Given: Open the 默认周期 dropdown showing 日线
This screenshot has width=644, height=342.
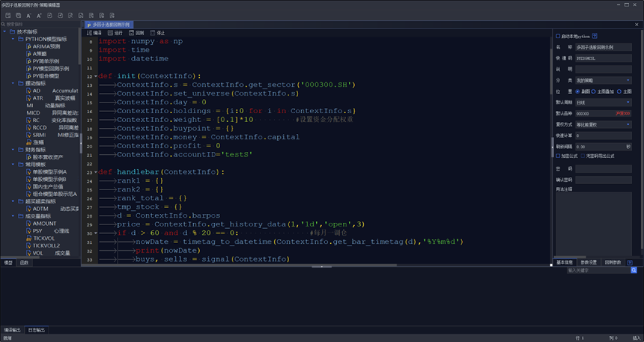Looking at the screenshot, I should click(603, 102).
